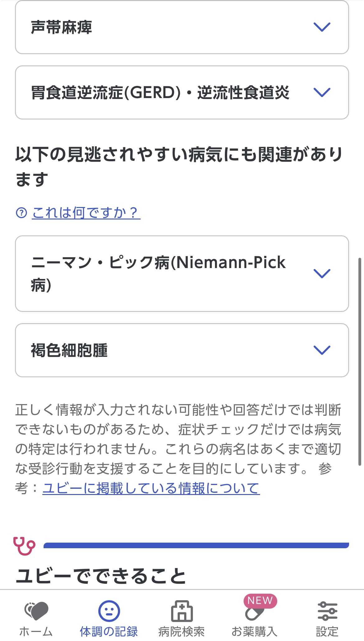Screen dimensions: 364x641
Task: Open the ニーマン・ピック病 disease card
Action: click(x=158, y=274)
